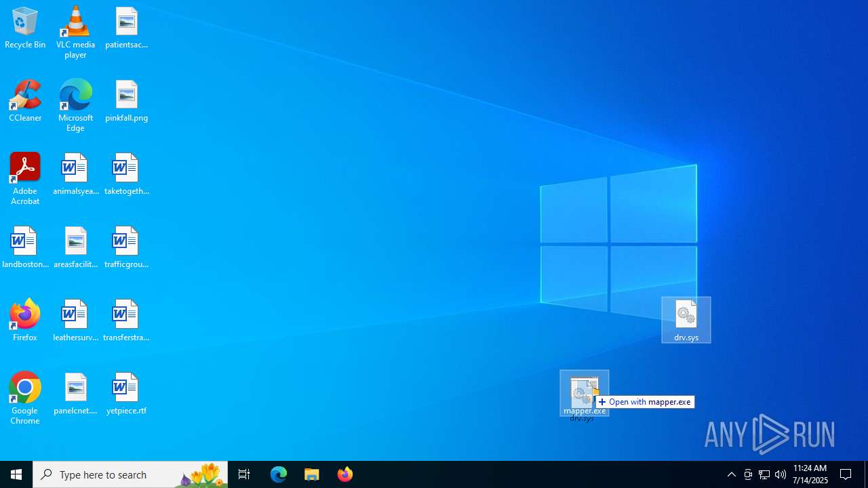The height and width of the screenshot is (488, 868).
Task: Launch Microsoft Edge from the taskbar
Action: coord(279,474)
